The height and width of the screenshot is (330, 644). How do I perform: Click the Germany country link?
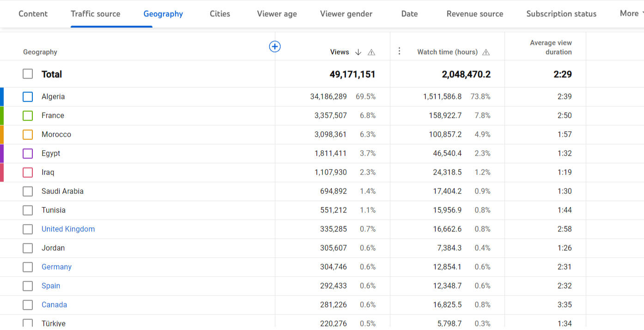pos(56,267)
